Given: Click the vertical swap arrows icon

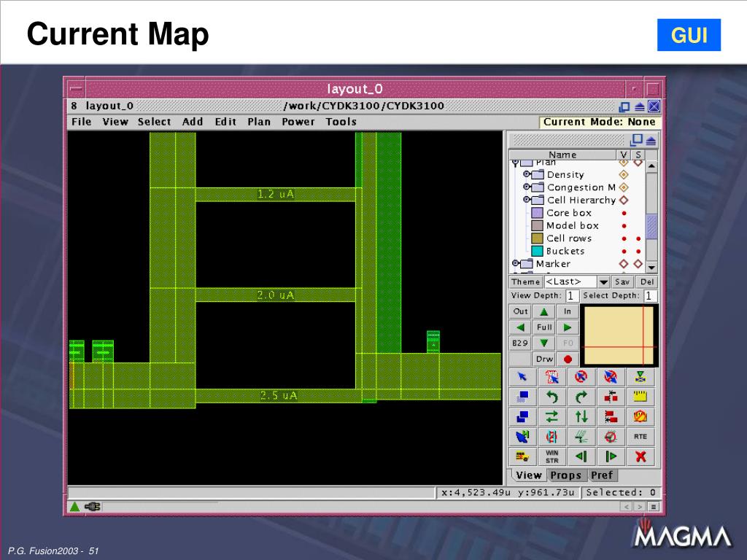Looking at the screenshot, I should pos(581,416).
